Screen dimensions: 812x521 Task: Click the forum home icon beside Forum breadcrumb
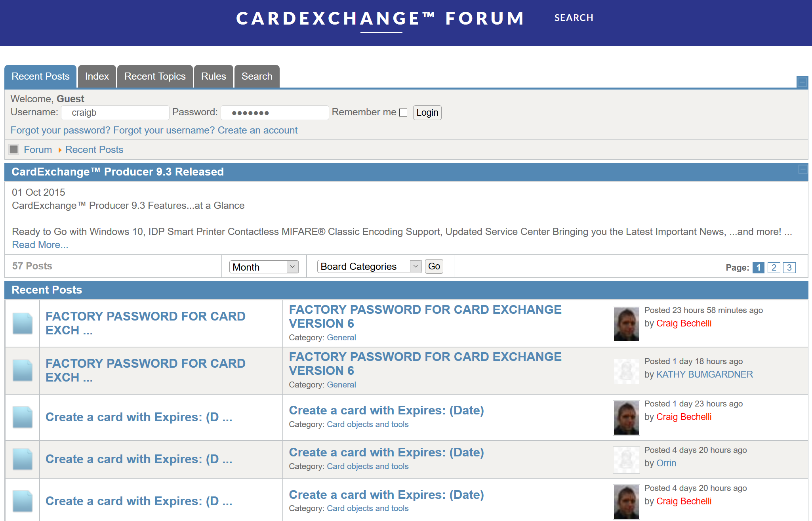click(x=14, y=149)
